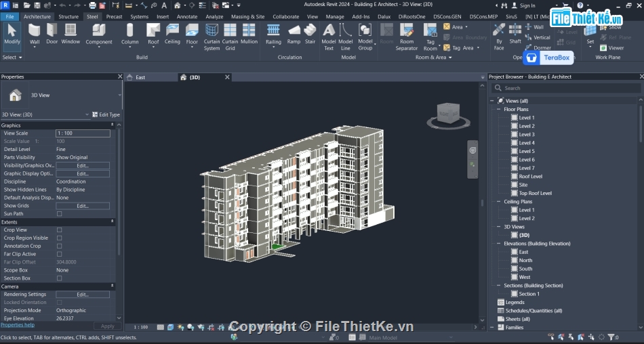
Task: Pick the Window tool
Action: coord(71,35)
